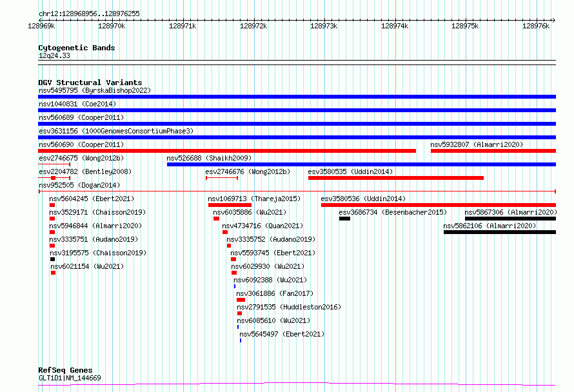Select the nsv6035886 Wu2021 red marker
The width and height of the screenshot is (574, 392).
216,219
